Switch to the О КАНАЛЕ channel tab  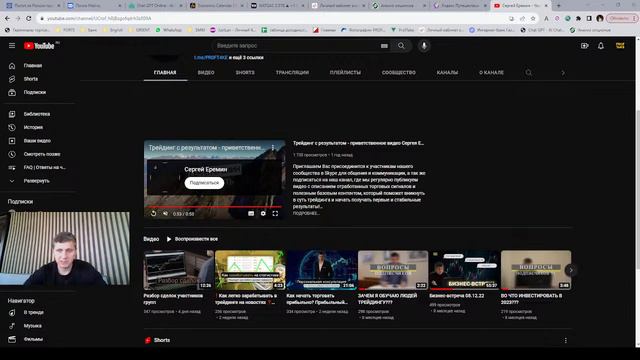click(x=491, y=73)
